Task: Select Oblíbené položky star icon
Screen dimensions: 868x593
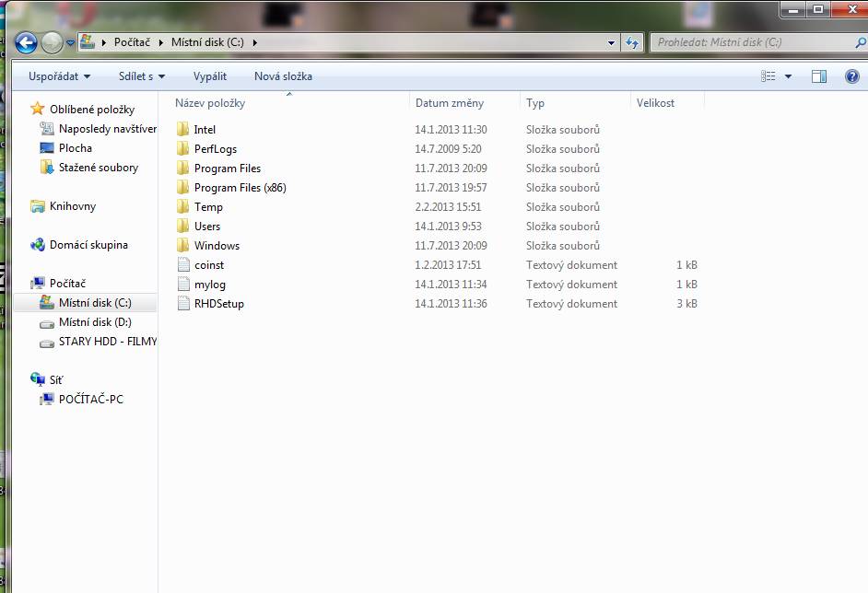Action: pyautogui.click(x=37, y=109)
